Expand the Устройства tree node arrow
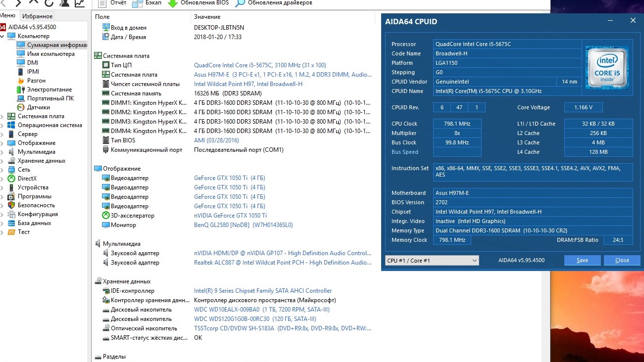This screenshot has height=362, width=644. click(x=2, y=187)
